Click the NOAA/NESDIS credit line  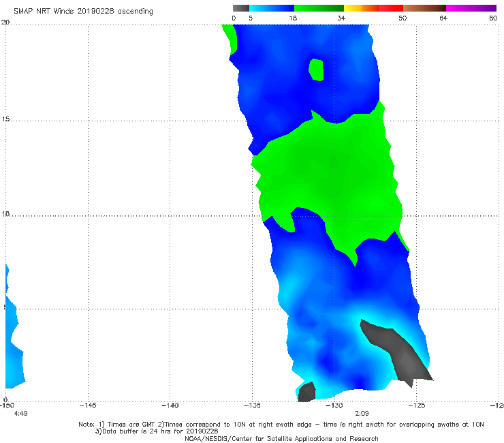(281, 438)
